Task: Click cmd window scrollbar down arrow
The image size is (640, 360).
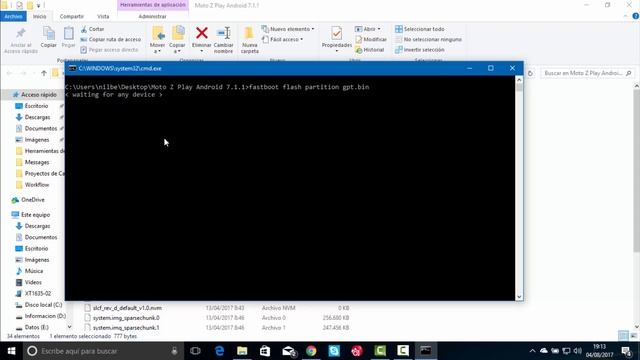Action: point(519,297)
